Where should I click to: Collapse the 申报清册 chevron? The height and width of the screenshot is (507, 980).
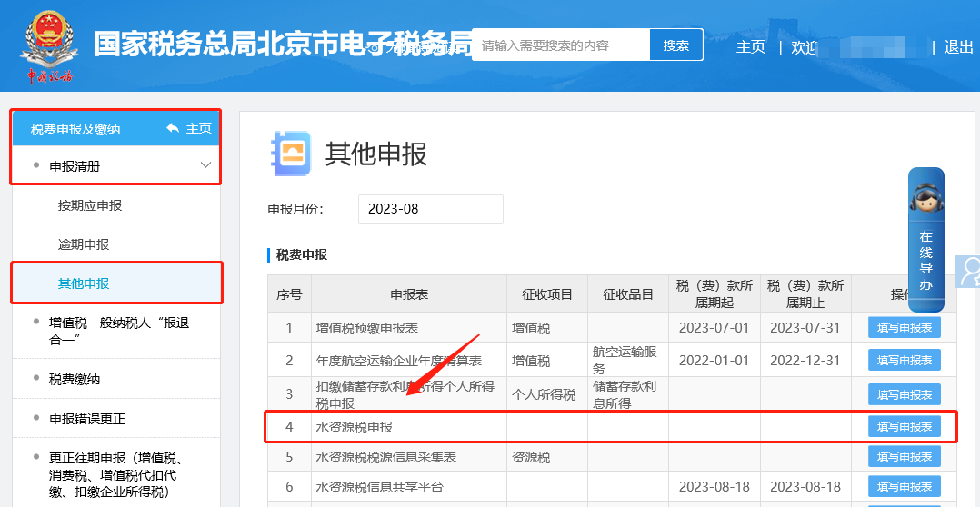pos(205,165)
